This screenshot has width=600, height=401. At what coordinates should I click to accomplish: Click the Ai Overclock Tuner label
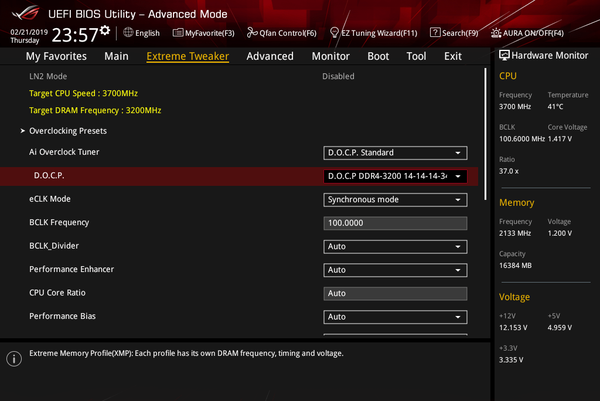click(x=64, y=152)
